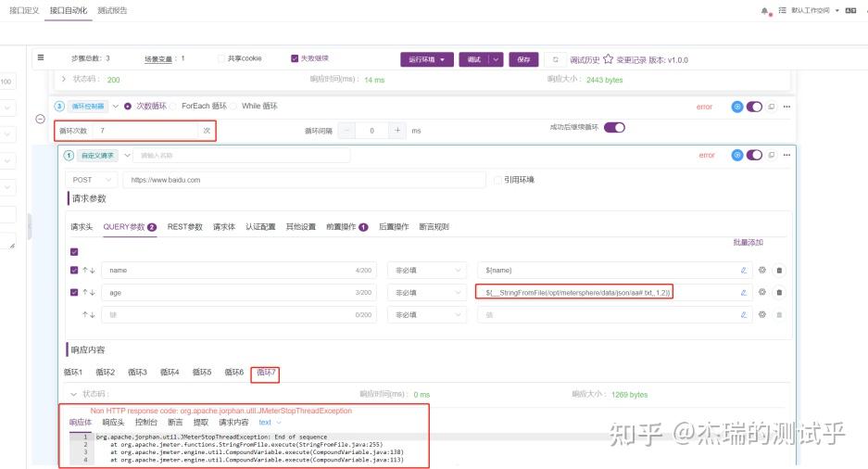Click the 保存 save button
The height and width of the screenshot is (469, 868).
pos(523,59)
